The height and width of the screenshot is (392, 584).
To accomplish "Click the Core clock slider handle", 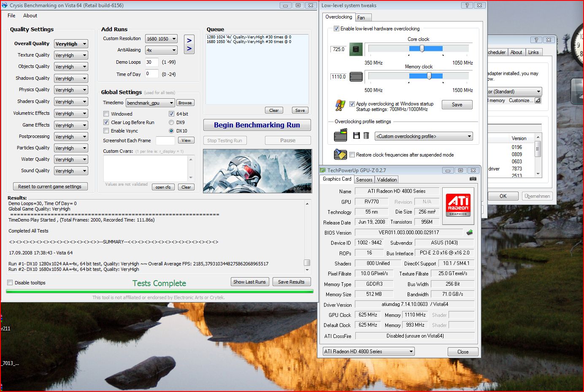I will pos(422,49).
